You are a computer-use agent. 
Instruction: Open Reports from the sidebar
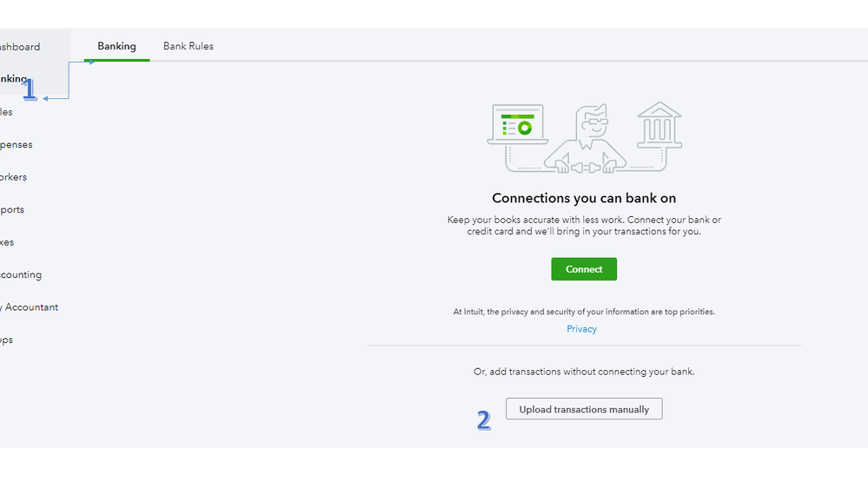click(x=12, y=209)
